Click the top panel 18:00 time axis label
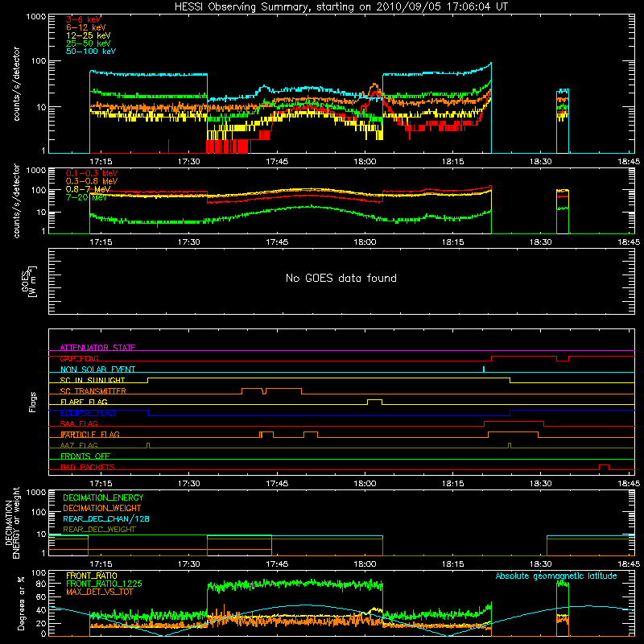This screenshot has width=644, height=644. 365,162
